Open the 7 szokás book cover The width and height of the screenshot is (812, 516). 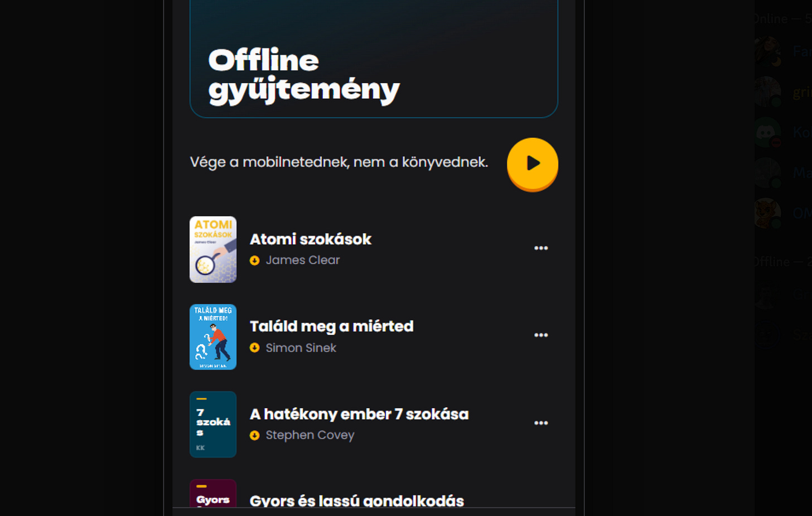[x=213, y=425]
